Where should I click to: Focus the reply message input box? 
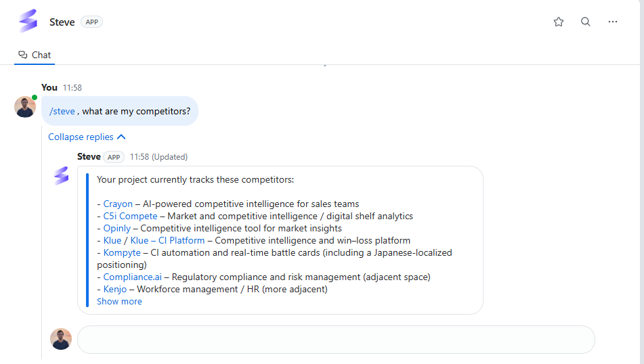pyautogui.click(x=336, y=340)
